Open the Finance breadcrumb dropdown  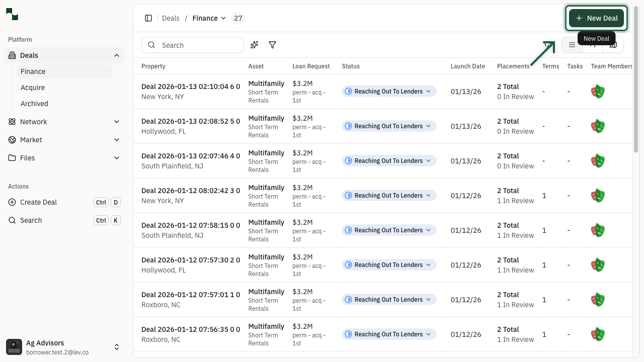click(209, 18)
